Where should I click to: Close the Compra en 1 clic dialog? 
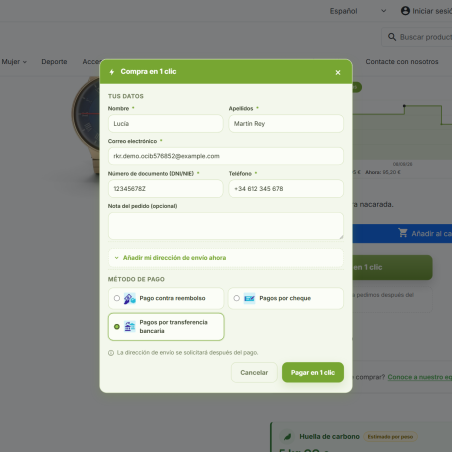coord(338,72)
